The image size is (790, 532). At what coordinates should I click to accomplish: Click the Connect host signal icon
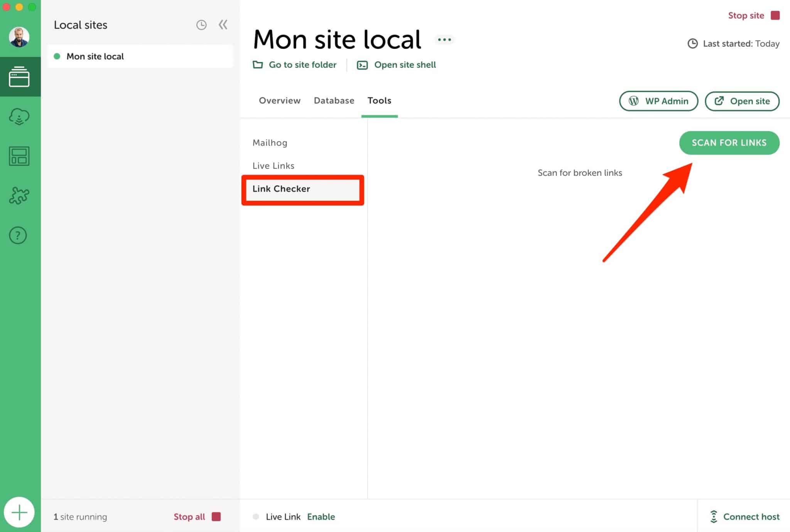714,517
